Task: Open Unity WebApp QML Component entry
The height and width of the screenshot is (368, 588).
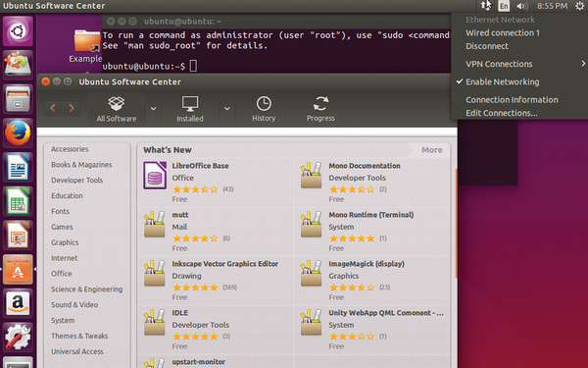Action: click(x=386, y=313)
